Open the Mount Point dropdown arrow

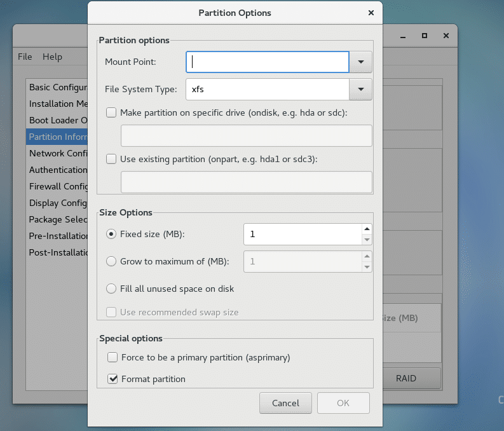coord(360,62)
